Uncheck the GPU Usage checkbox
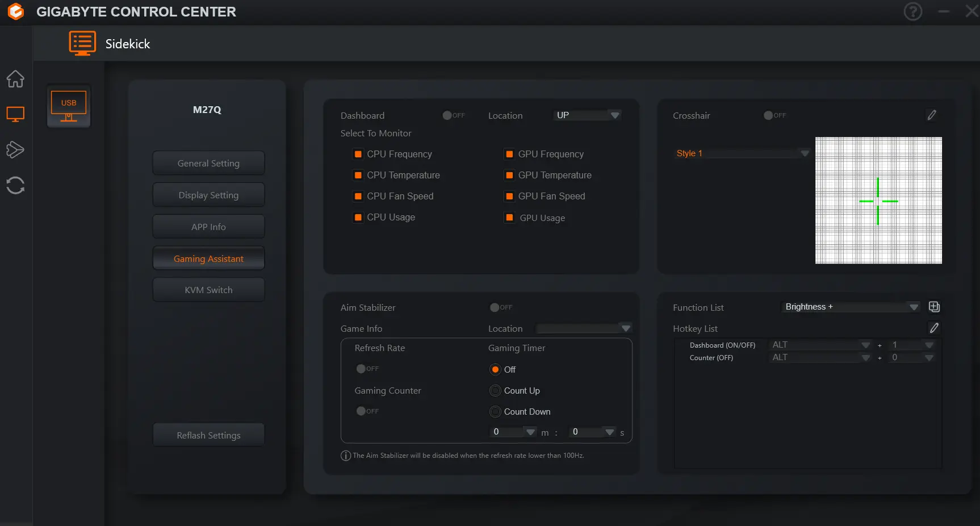Viewport: 980px width, 526px height. pyautogui.click(x=509, y=218)
